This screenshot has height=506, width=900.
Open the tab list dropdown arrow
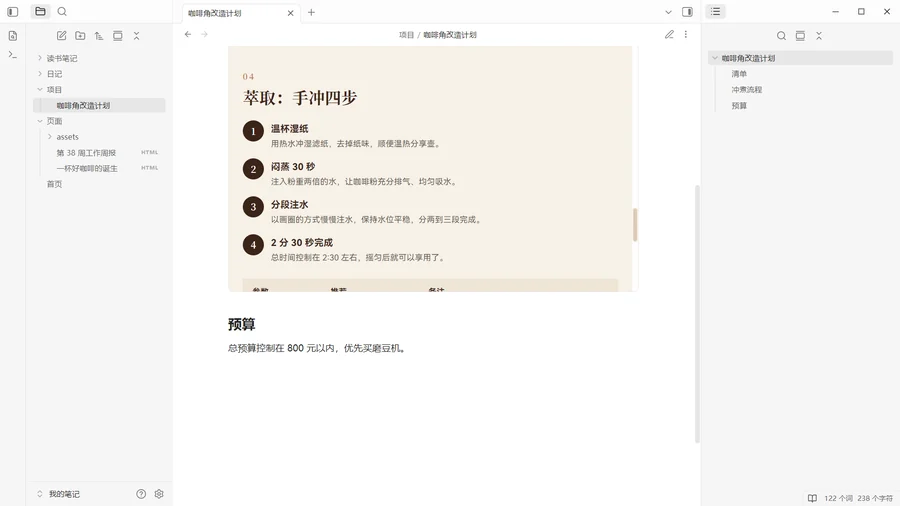pos(668,12)
